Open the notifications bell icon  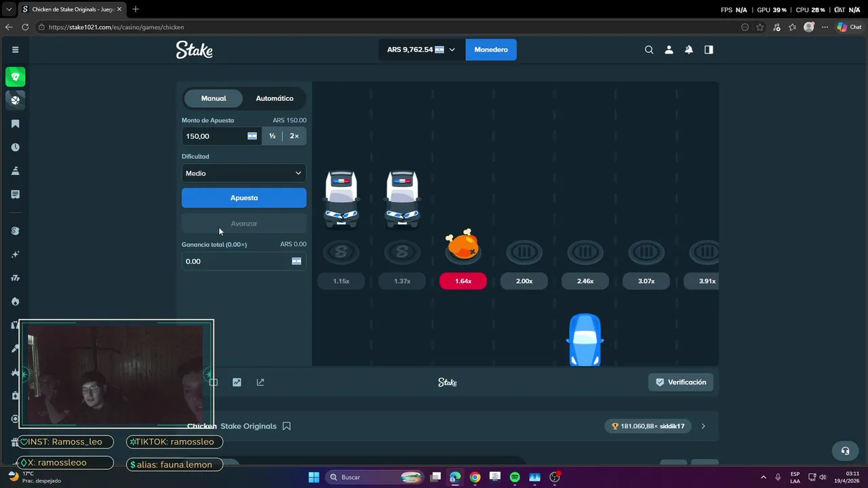[x=688, y=49]
